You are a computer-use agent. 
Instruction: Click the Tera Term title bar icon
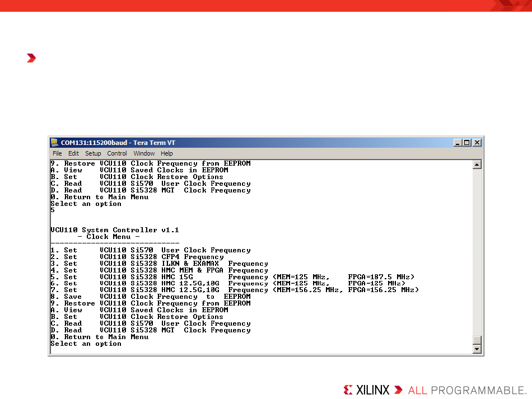tap(54, 142)
